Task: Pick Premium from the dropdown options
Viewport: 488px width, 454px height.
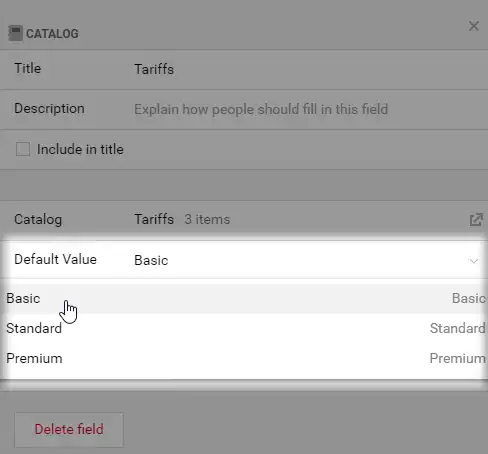Action: click(244, 358)
